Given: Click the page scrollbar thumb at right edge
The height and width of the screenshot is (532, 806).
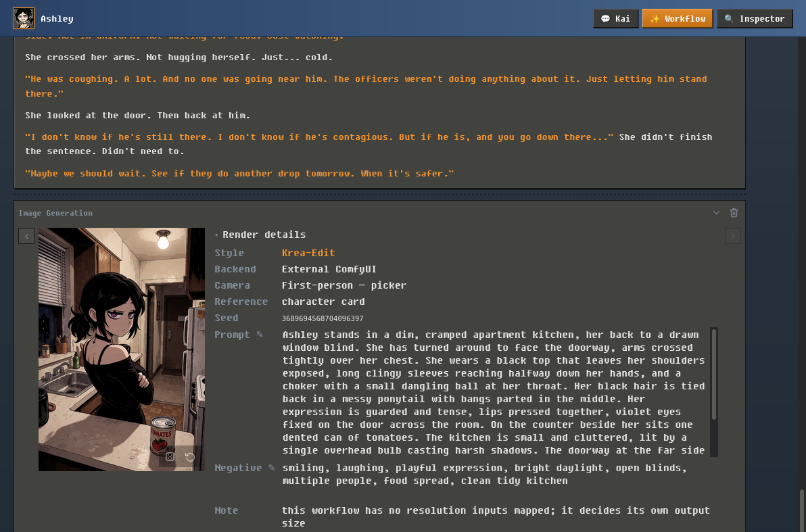Looking at the screenshot, I should click(801, 510).
